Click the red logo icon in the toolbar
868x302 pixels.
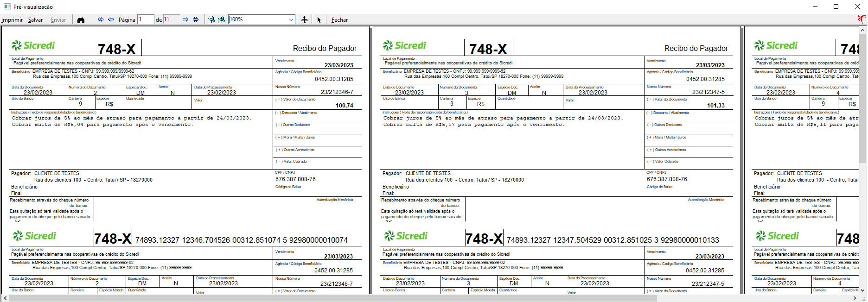click(862, 19)
